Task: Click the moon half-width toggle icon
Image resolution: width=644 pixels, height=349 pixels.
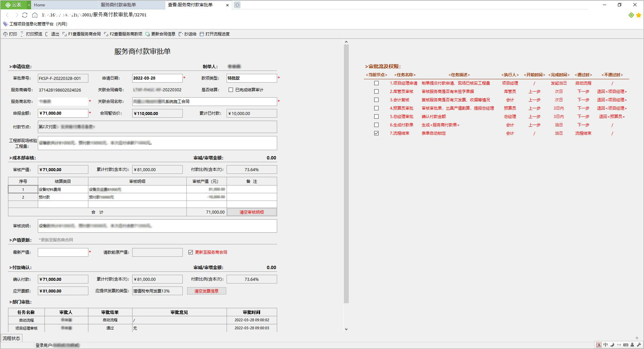Action: coord(612,345)
